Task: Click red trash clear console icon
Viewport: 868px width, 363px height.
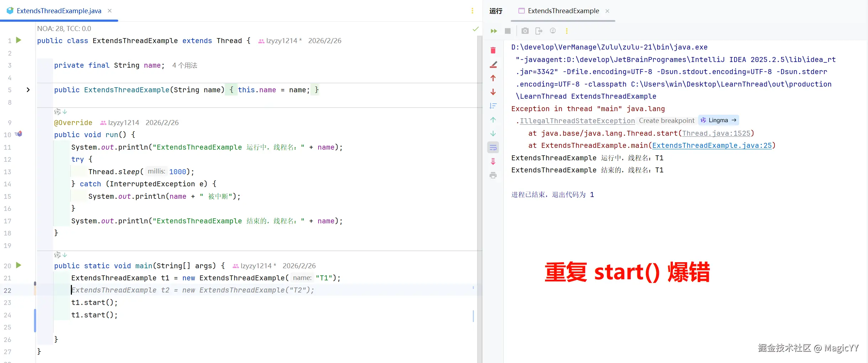Action: pyautogui.click(x=493, y=50)
